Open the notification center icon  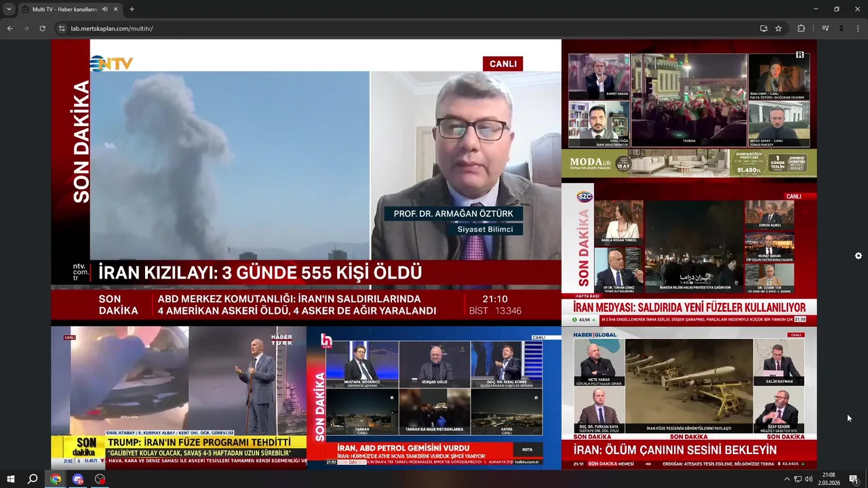(x=854, y=479)
